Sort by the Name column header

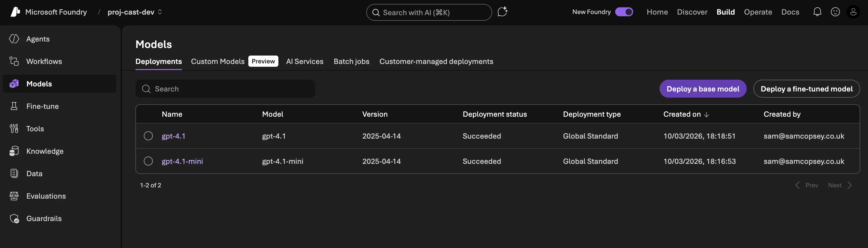(x=172, y=114)
